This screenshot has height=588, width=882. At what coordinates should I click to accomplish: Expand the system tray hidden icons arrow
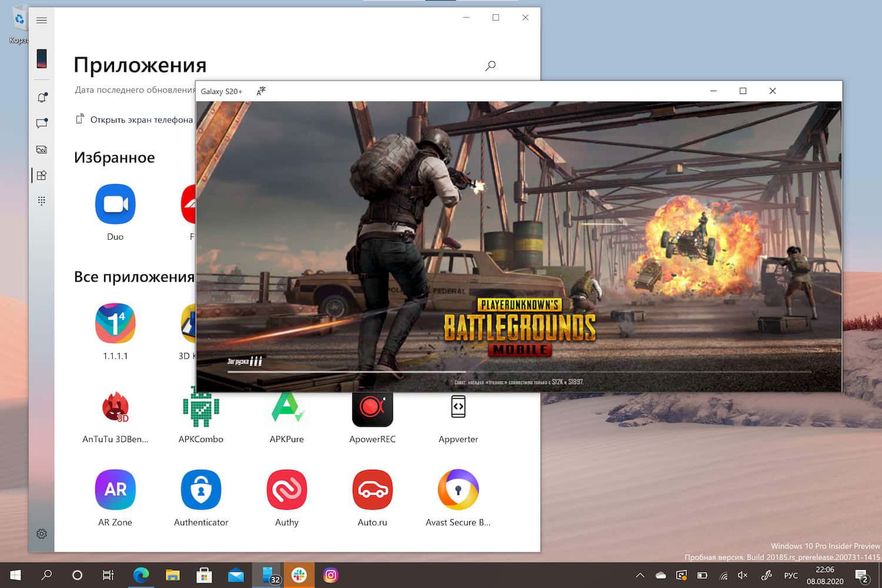[640, 574]
